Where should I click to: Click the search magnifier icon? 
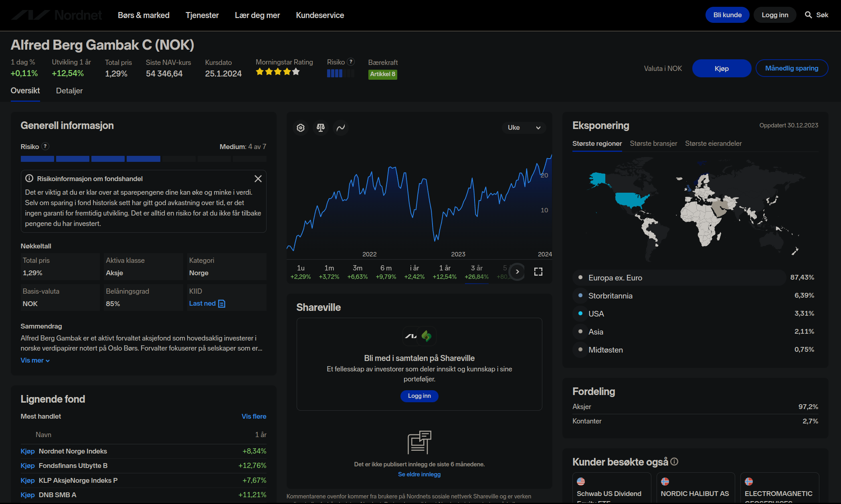(809, 15)
